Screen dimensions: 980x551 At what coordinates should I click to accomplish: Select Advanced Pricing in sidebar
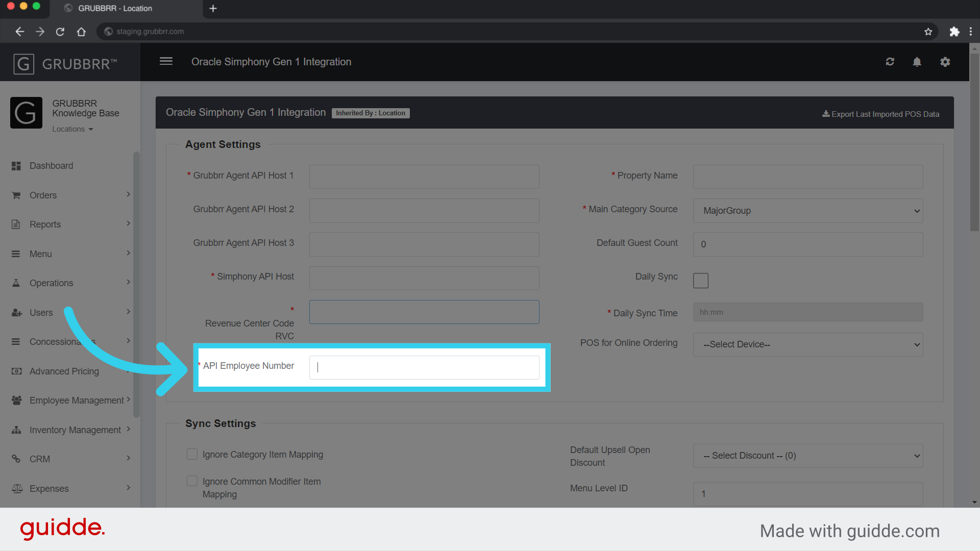pyautogui.click(x=64, y=371)
